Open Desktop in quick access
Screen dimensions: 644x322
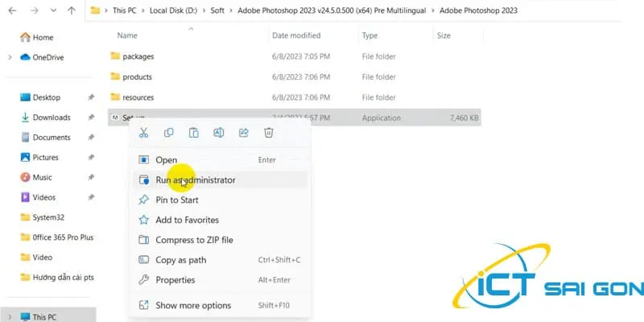41,97
